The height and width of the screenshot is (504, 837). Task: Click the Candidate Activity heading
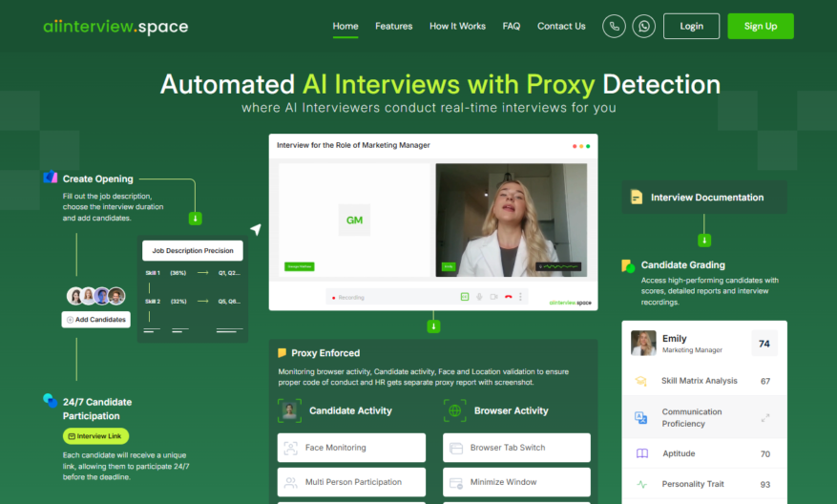(350, 410)
